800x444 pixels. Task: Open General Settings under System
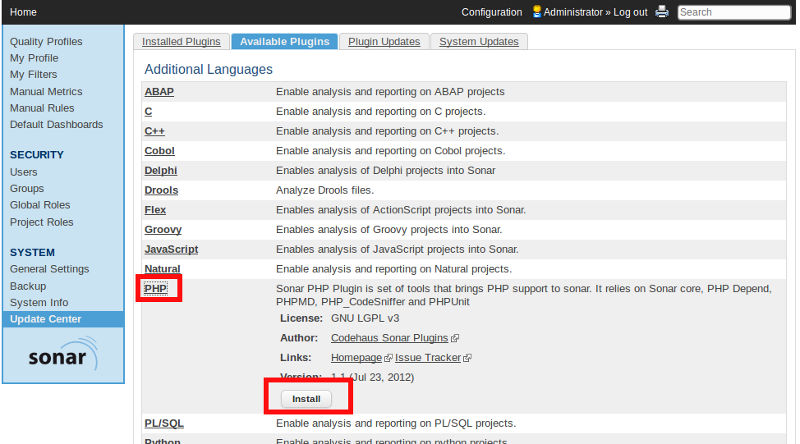point(49,269)
